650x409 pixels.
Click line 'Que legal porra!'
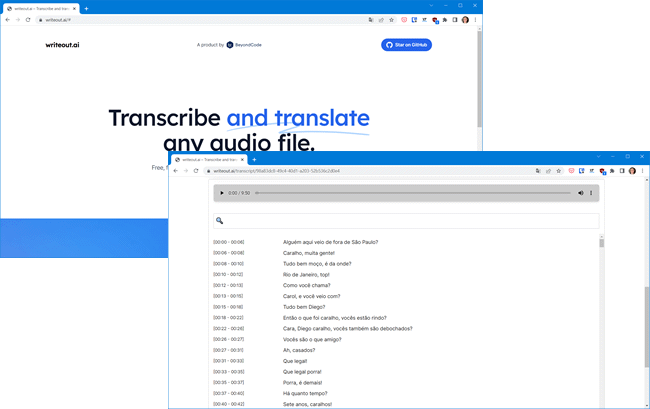point(302,372)
